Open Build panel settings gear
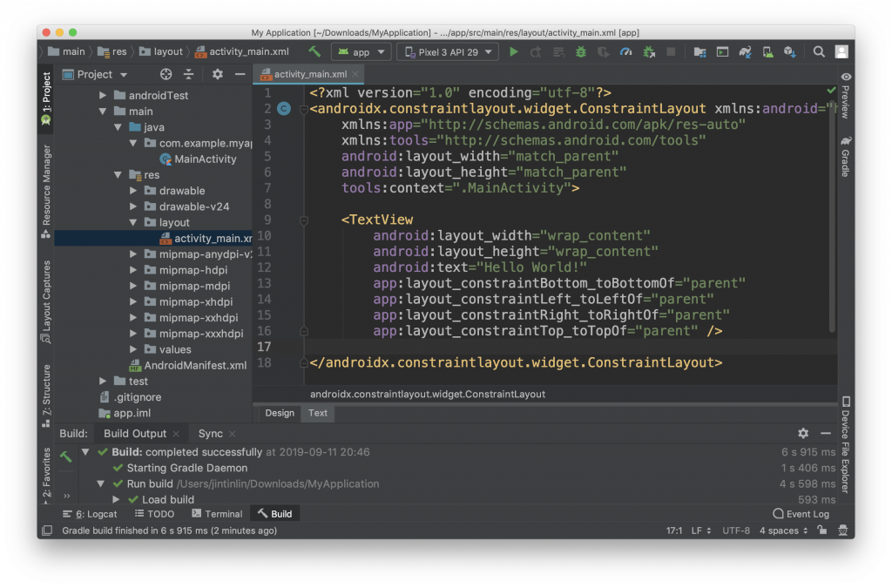892x588 pixels. tap(802, 433)
